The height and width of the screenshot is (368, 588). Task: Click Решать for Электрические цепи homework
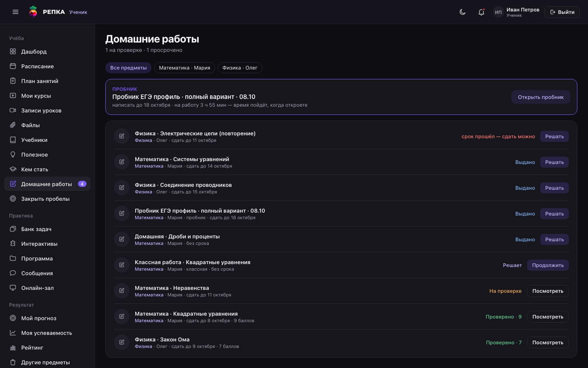(x=554, y=137)
